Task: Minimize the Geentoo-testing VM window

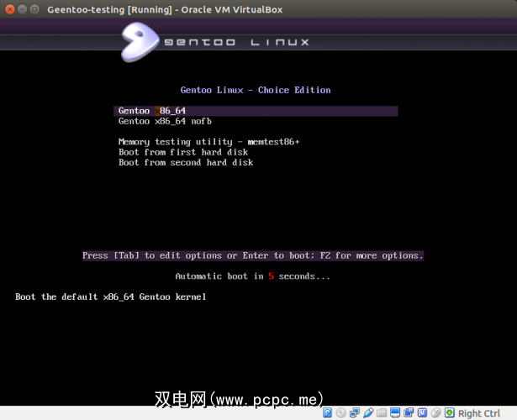Action: pyautogui.click(x=22, y=9)
